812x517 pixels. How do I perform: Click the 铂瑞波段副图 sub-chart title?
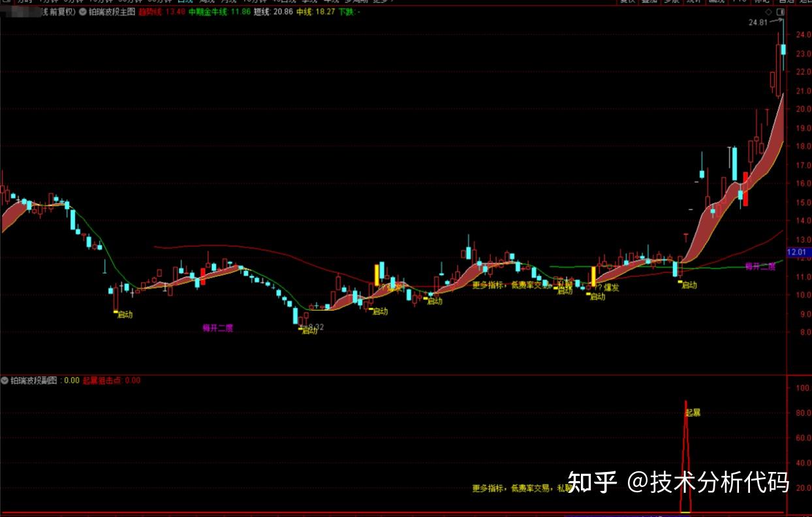(34, 380)
